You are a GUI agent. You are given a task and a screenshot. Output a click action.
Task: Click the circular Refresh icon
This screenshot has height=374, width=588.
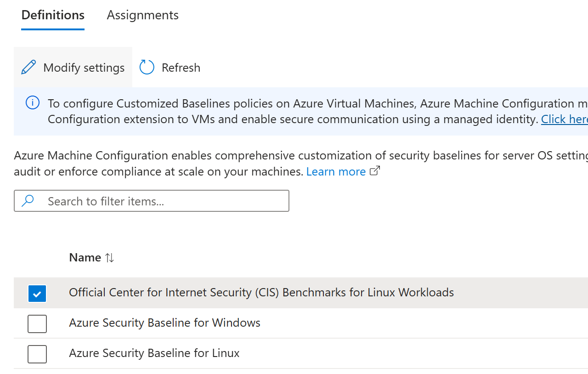146,67
